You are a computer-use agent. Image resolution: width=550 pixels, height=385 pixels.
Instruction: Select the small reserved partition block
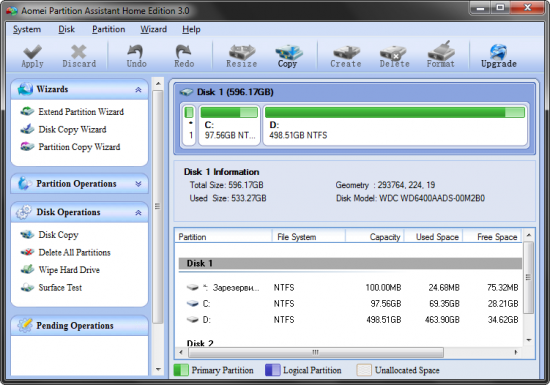point(189,125)
